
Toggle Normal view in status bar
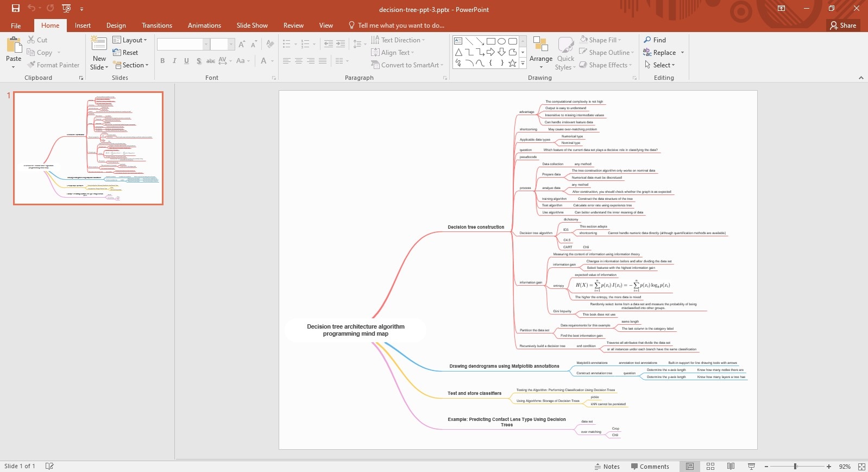pos(689,467)
